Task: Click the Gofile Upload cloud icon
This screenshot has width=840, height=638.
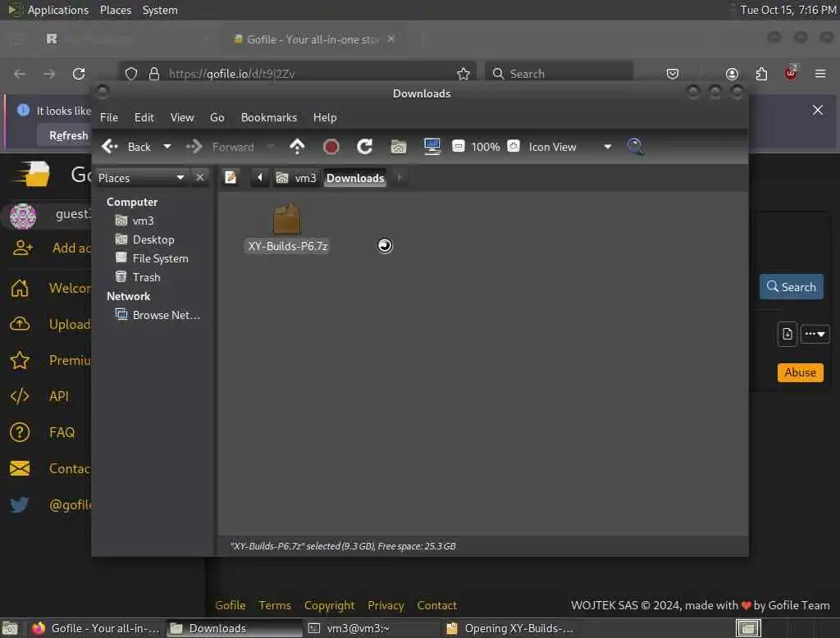Action: 20,324
